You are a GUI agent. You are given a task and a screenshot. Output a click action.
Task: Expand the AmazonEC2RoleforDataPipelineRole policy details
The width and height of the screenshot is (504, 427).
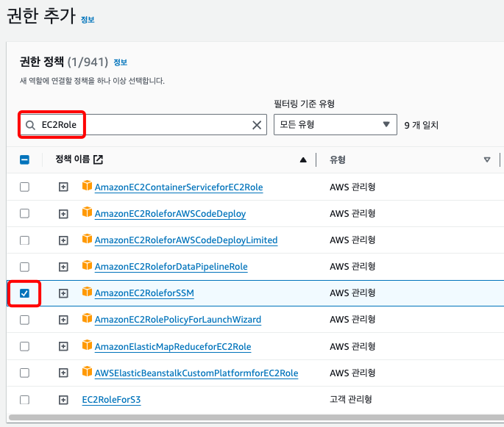click(x=63, y=267)
